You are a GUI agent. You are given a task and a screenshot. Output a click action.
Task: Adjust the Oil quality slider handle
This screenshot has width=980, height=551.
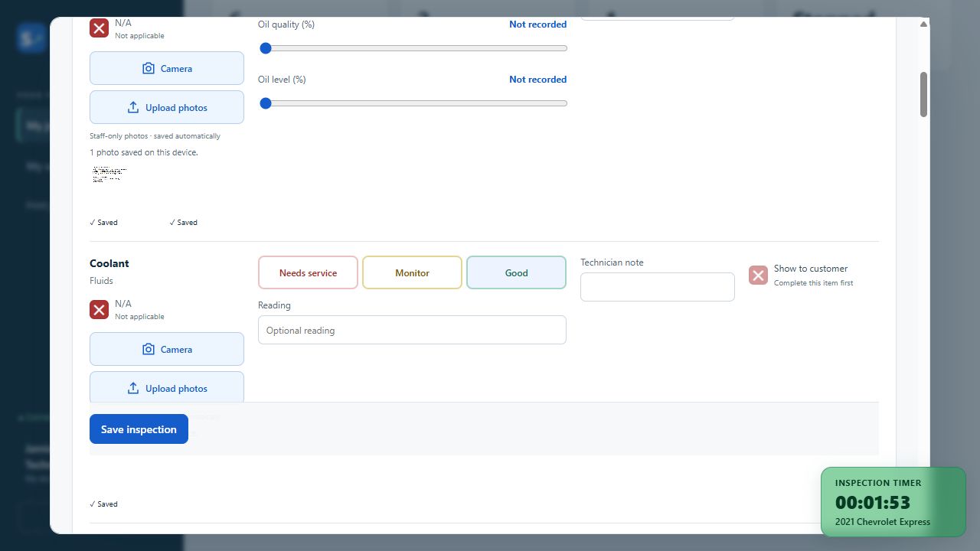[266, 48]
